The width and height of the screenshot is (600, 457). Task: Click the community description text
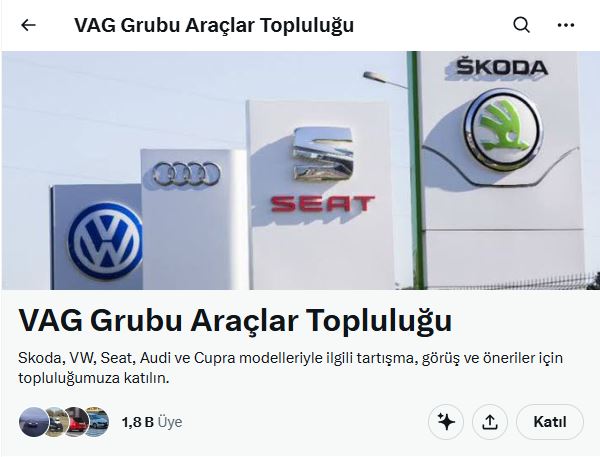290,368
